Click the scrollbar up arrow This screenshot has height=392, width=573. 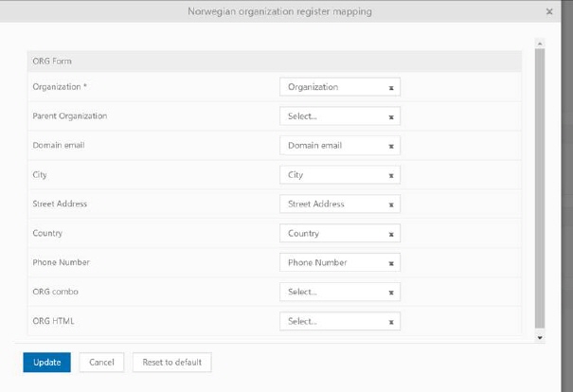[x=540, y=44]
